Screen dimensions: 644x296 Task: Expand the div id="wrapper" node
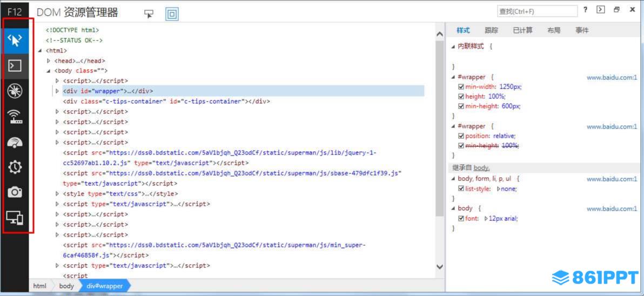[x=57, y=91]
